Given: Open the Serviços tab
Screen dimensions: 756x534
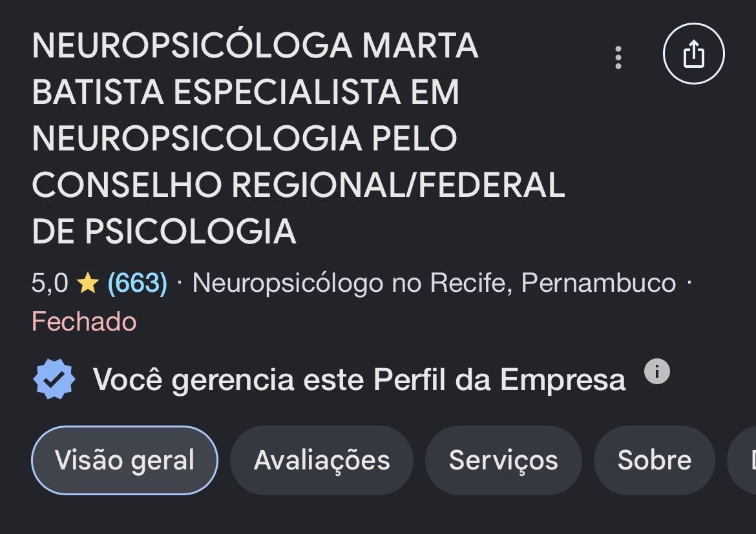Looking at the screenshot, I should click(503, 460).
